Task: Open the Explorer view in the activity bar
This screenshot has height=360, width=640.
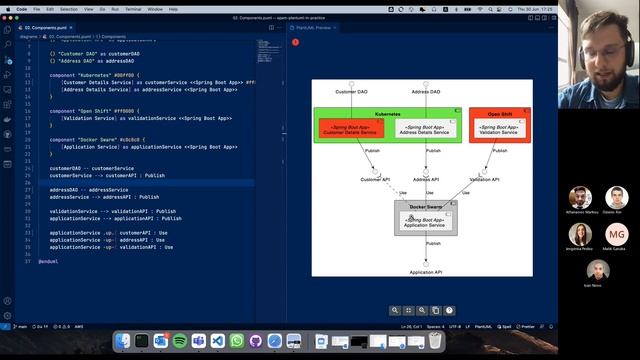Action: (7, 29)
